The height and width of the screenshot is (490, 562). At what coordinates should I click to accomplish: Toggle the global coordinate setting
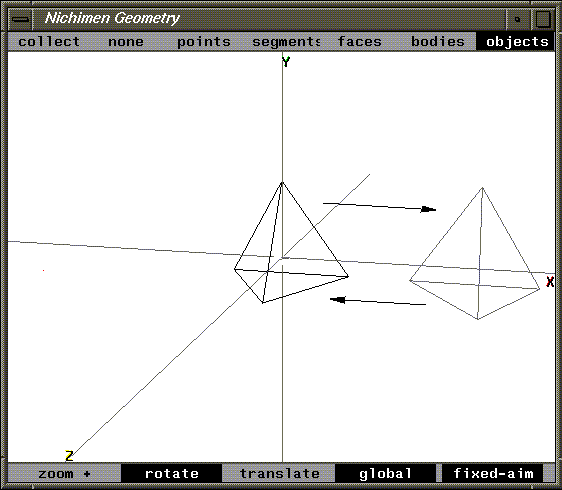[x=386, y=474]
